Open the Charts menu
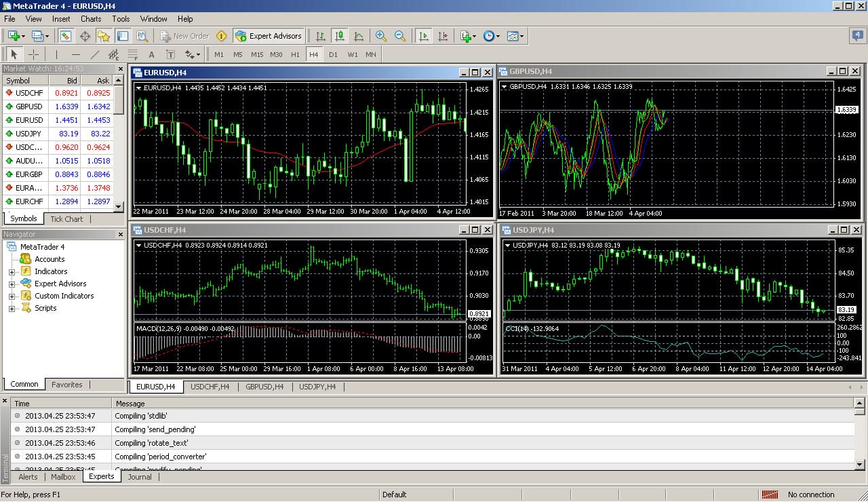The height and width of the screenshot is (502, 868). 91,19
